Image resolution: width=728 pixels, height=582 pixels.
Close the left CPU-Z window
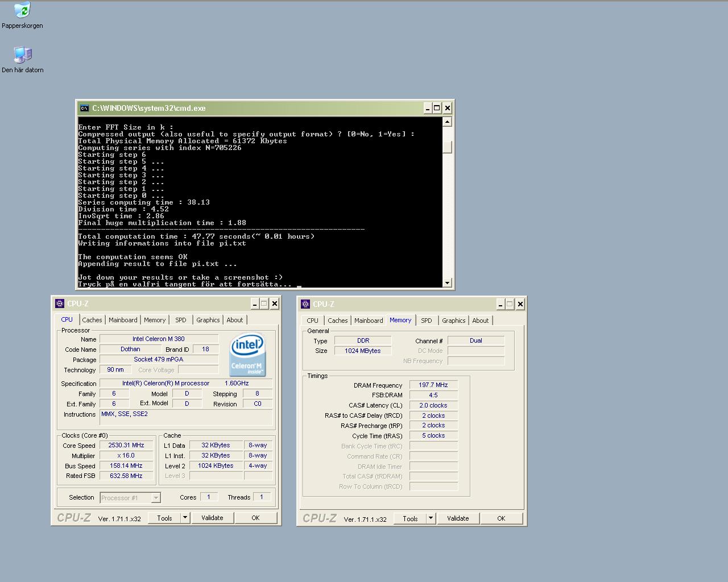click(275, 304)
